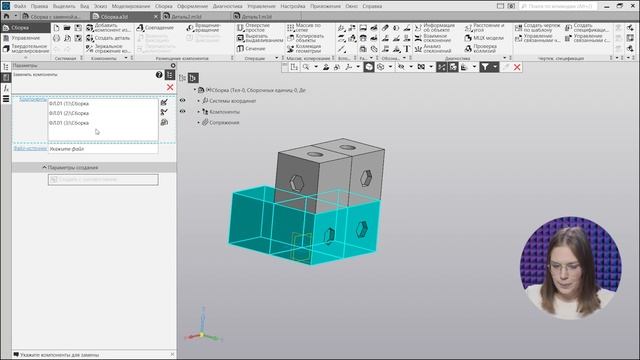Click the zoom magnifier icon
Viewport: 640px width, 360px height.
pos(305,67)
